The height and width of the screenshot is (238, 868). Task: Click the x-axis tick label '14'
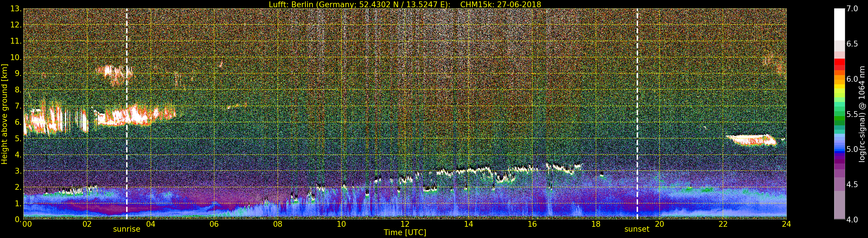tap(468, 224)
